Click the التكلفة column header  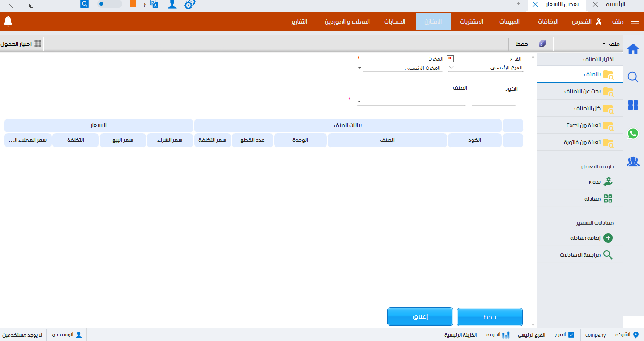76,140
